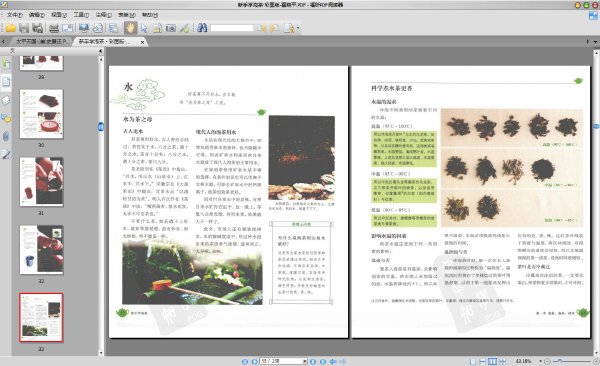Click the blue icon in the top-right corner
This screenshot has height=366, width=600.
point(593,16)
